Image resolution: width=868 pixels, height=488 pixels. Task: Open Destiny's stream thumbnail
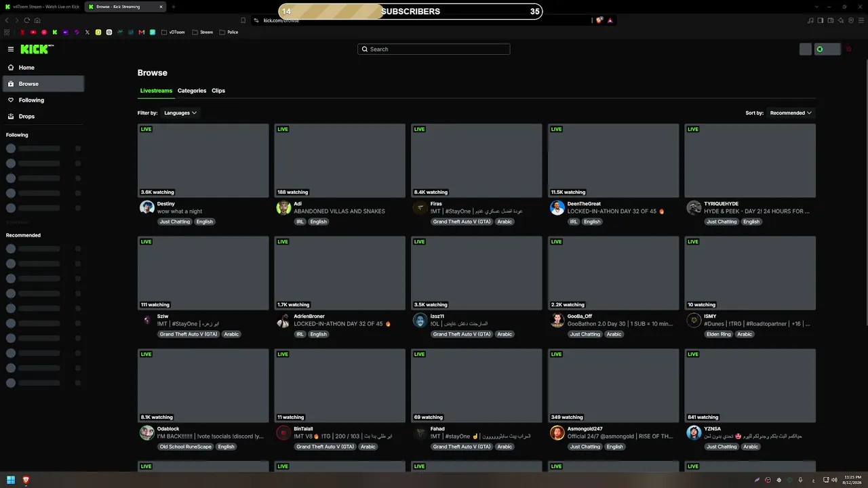[203, 161]
